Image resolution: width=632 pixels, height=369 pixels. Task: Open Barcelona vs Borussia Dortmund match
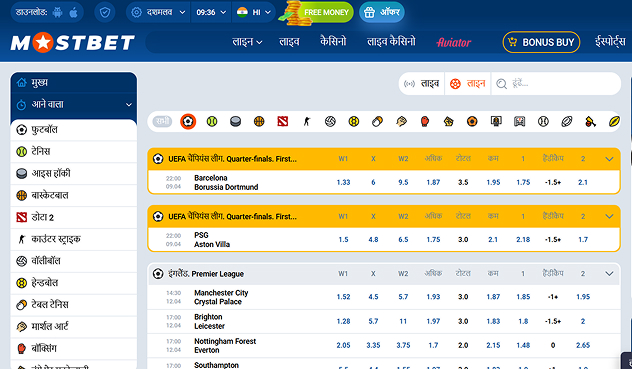[226, 182]
